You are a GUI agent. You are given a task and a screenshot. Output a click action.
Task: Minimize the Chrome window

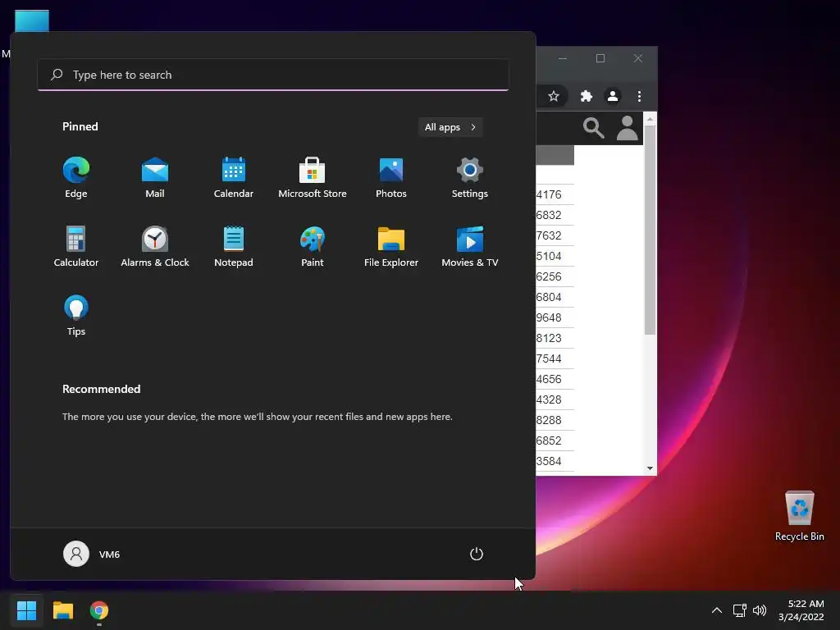(x=563, y=58)
